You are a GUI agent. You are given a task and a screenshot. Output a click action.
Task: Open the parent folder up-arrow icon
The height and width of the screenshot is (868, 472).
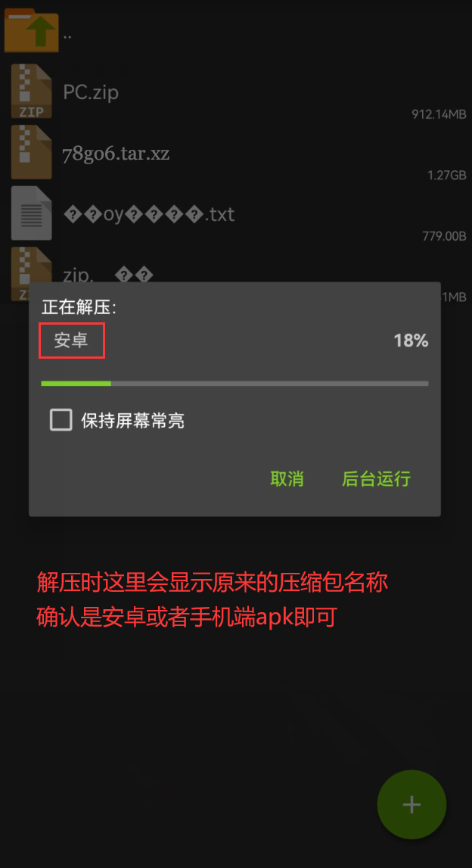(32, 30)
